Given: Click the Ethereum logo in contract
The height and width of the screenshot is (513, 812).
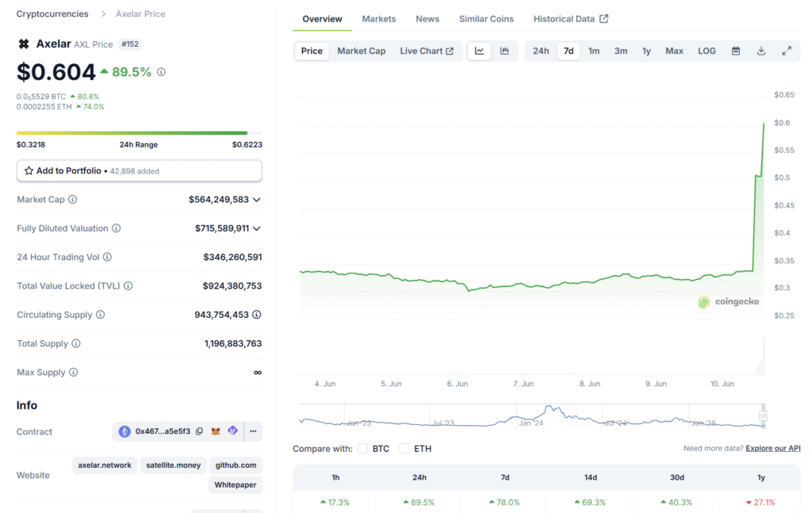Looking at the screenshot, I should point(124,431).
